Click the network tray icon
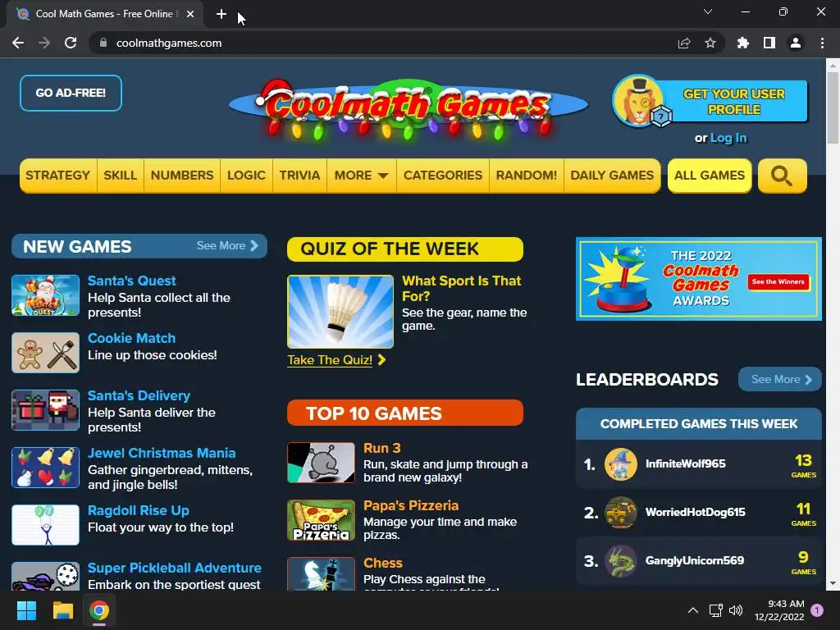 (715, 610)
